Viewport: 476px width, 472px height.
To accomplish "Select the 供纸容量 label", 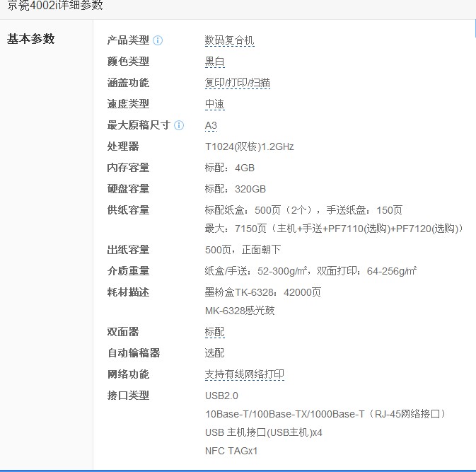I will (x=128, y=210).
